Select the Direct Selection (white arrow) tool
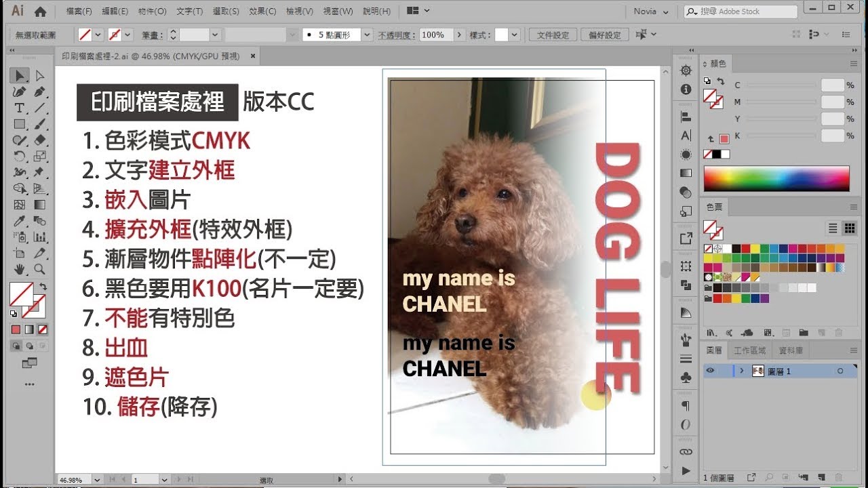The height and width of the screenshot is (488, 868). click(39, 75)
